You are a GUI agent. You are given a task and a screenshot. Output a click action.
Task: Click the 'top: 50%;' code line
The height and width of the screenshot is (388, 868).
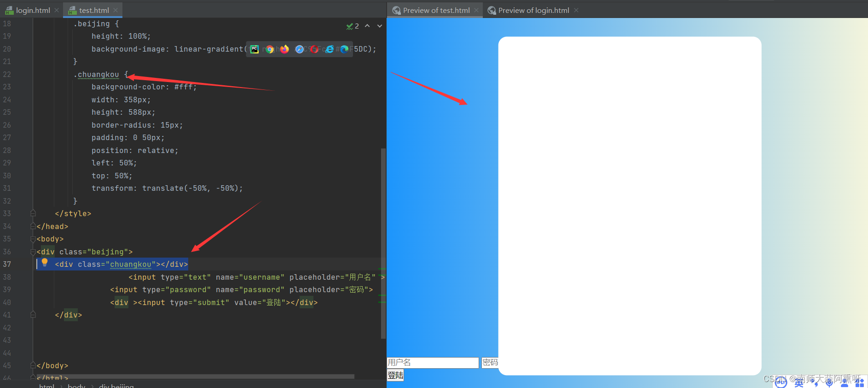pos(112,176)
